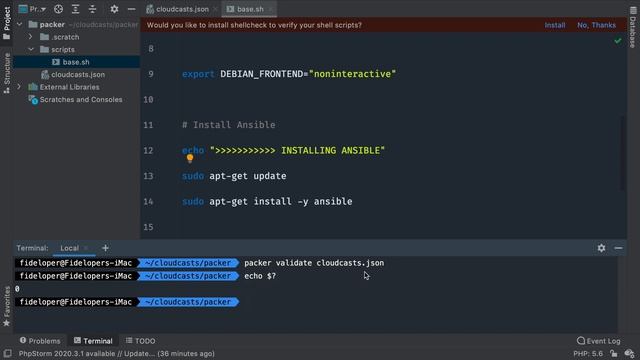This screenshot has width=640, height=360.
Task: Click the noninteractive string in line 9
Action: tap(352, 74)
